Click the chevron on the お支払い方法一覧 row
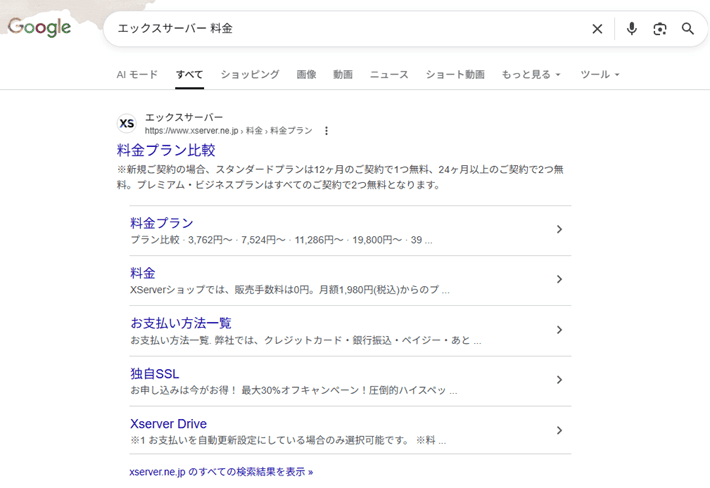This screenshot has height=488, width=710. point(559,330)
